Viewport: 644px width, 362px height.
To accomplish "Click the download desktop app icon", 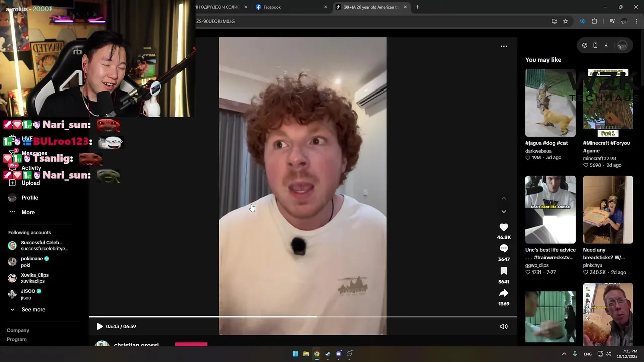I will click(606, 45).
